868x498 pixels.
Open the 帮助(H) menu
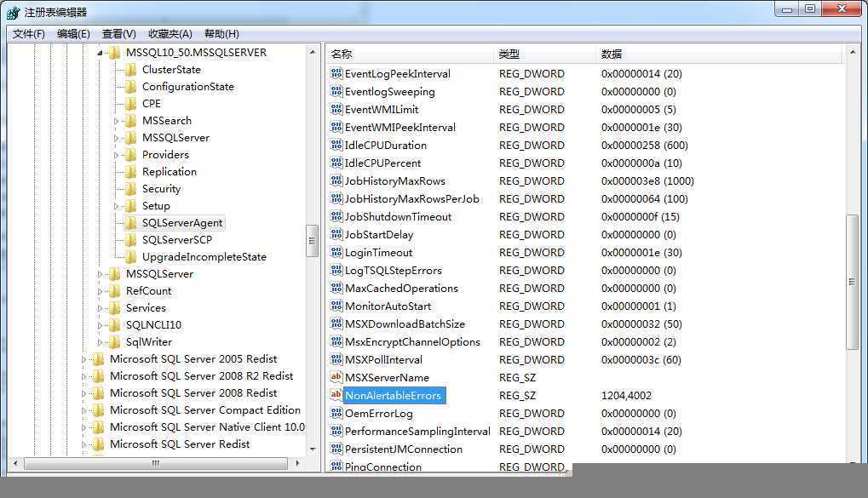click(x=221, y=34)
